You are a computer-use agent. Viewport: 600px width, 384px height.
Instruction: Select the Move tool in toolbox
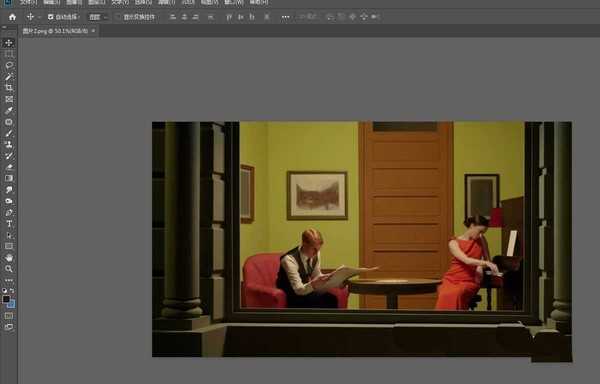(x=9, y=43)
